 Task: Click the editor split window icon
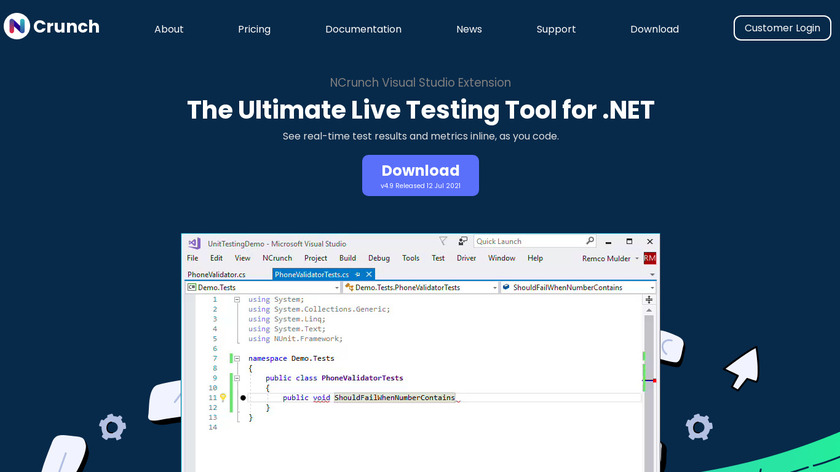coord(649,299)
